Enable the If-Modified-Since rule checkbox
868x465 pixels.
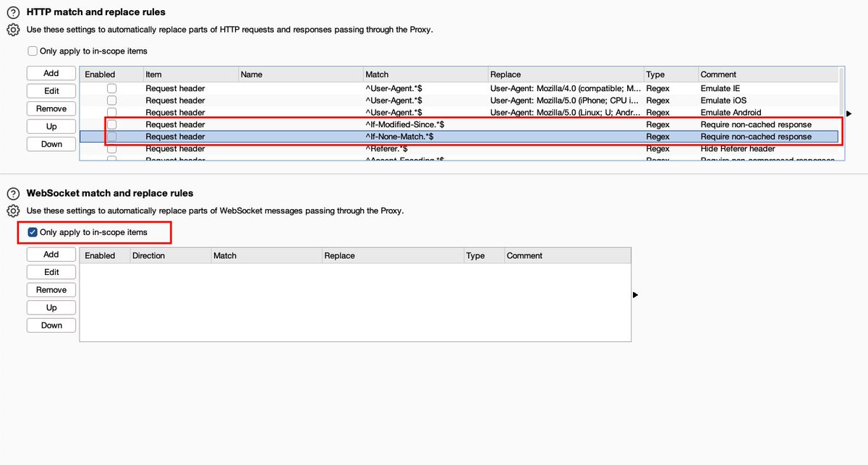click(x=111, y=124)
